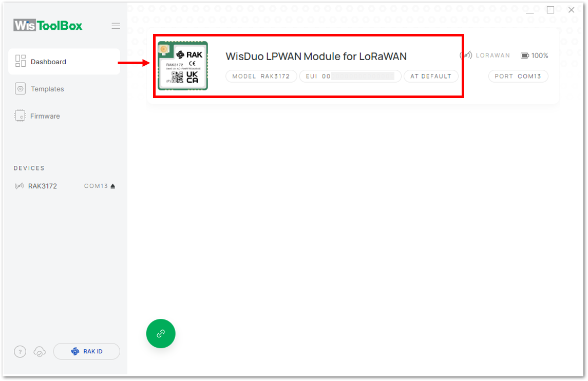Click the Dashboard grid icon
The height and width of the screenshot is (381, 588).
(20, 61)
